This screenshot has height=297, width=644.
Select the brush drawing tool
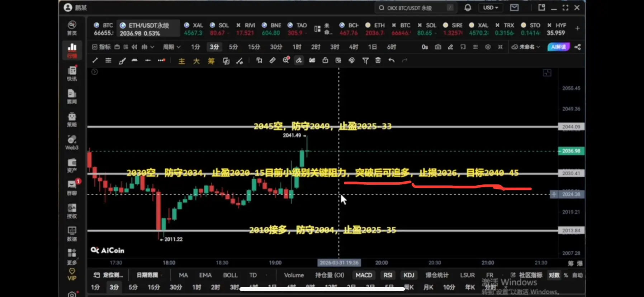122,61
